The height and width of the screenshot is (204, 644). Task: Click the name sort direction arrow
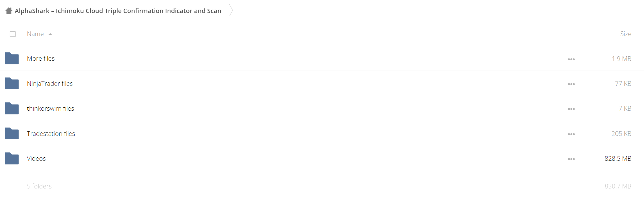50,34
